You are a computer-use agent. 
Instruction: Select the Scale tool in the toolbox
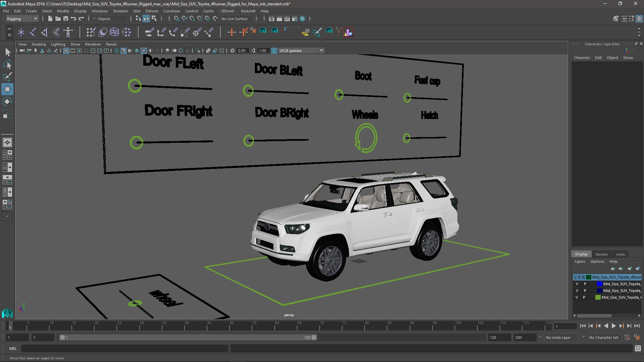coord(7,114)
